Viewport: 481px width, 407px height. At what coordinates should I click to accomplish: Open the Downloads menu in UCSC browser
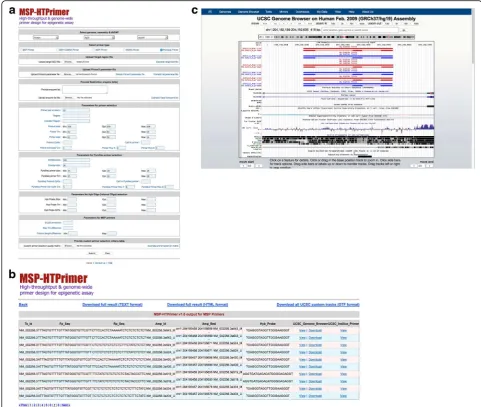(303, 12)
